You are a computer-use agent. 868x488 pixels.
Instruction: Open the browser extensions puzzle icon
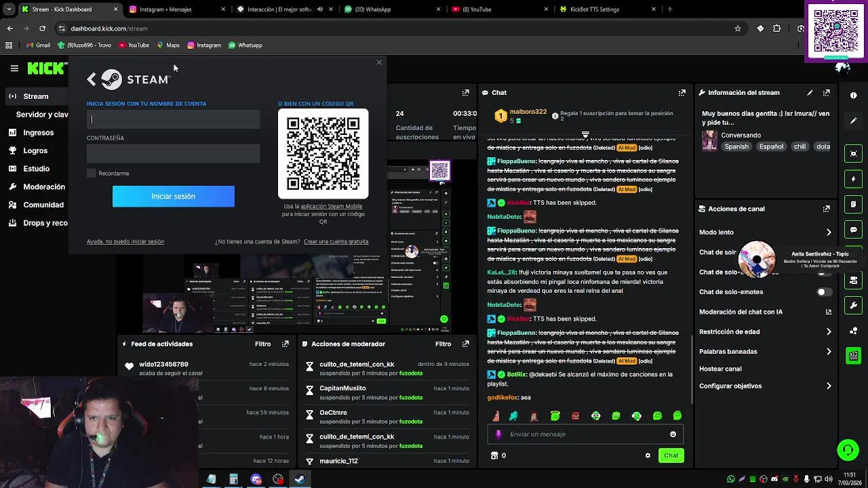pyautogui.click(x=777, y=28)
